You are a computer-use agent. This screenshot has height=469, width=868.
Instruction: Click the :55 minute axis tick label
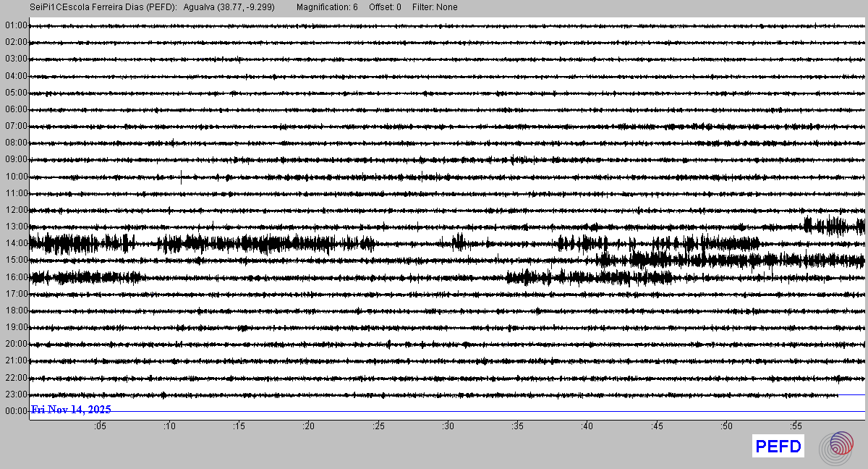(x=796, y=427)
